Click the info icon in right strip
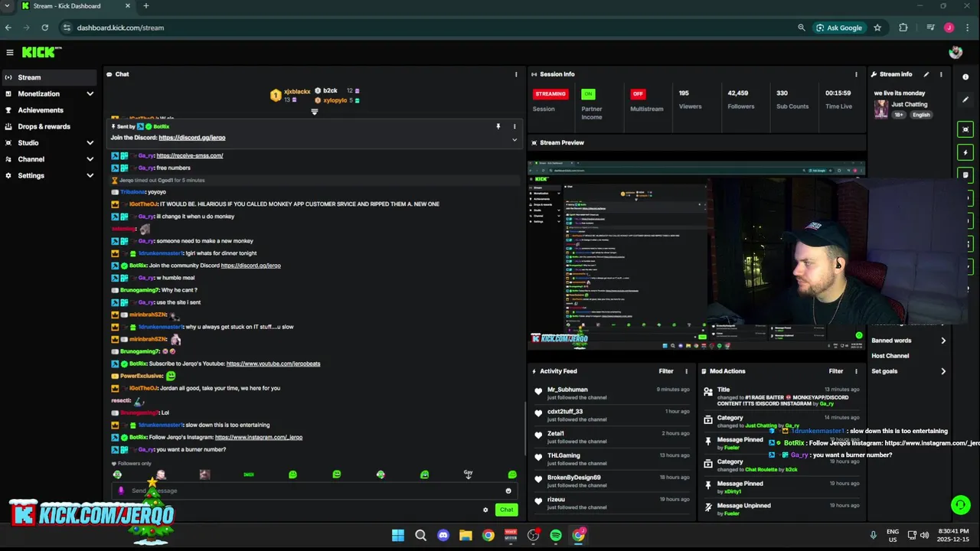 (965, 77)
